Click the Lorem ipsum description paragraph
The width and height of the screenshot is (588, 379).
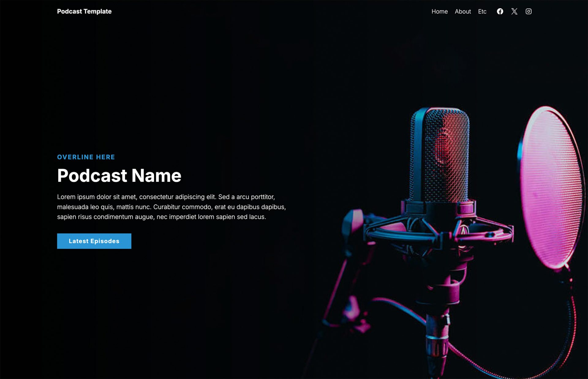point(171,207)
